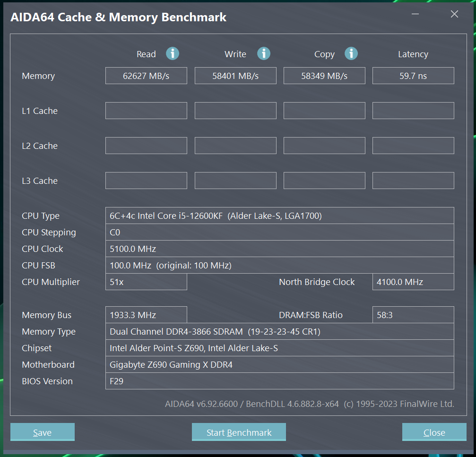476x457 pixels.
Task: Click the BIOS Version value F29
Action: coord(279,381)
